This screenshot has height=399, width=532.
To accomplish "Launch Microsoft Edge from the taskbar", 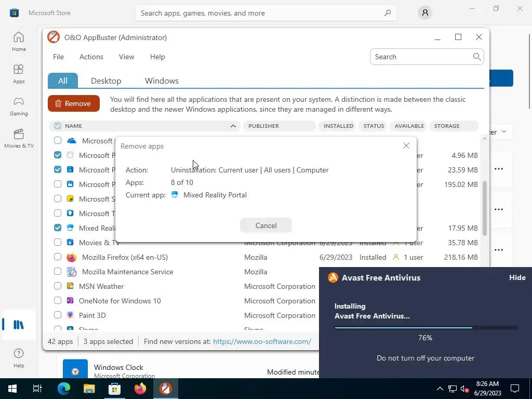I will (x=63, y=389).
